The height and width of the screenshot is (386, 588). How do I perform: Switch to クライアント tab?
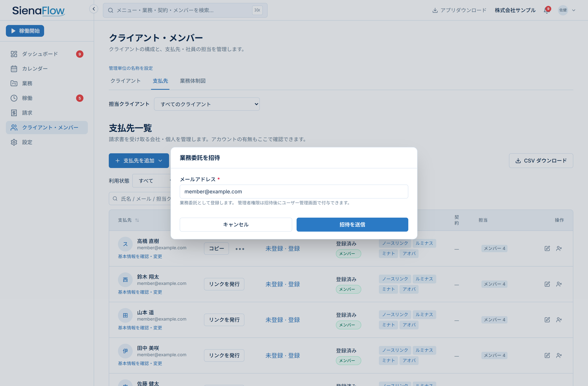click(x=126, y=81)
